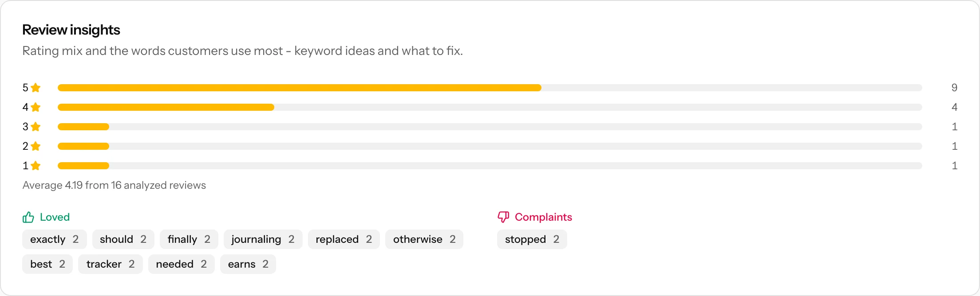This screenshot has width=980, height=296.
Task: Click the star icon beside rating 1
Action: click(36, 166)
